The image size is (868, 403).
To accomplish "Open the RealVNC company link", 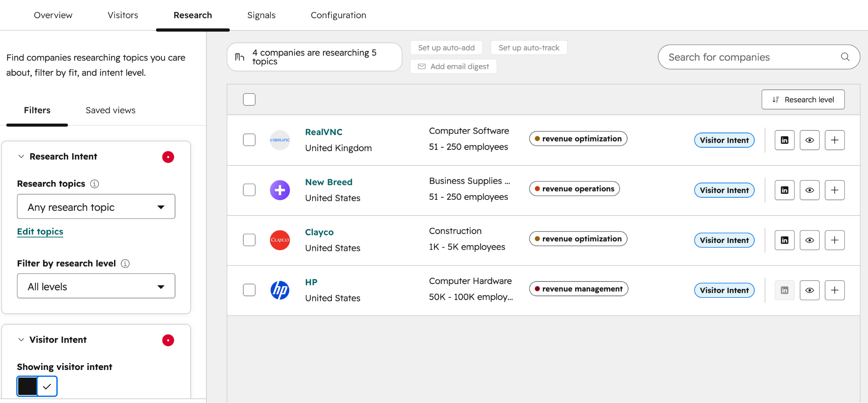I will click(x=324, y=132).
